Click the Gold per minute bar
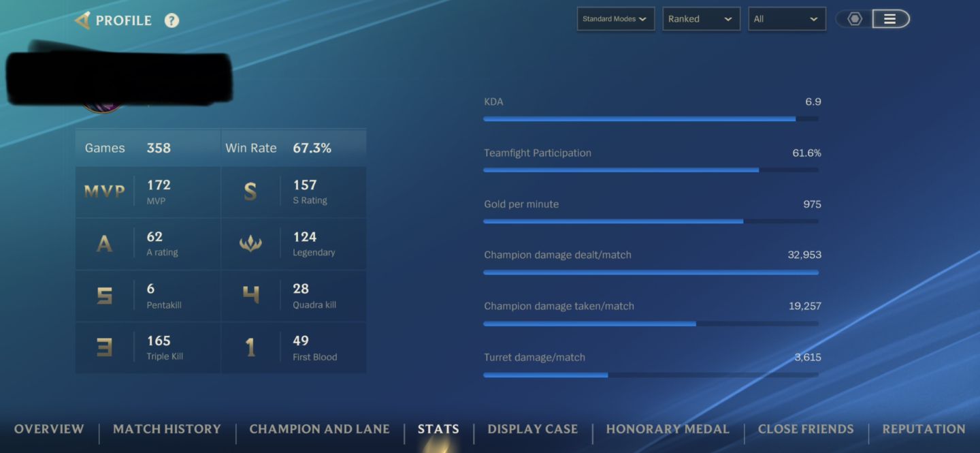This screenshot has height=453, width=980. click(x=651, y=221)
